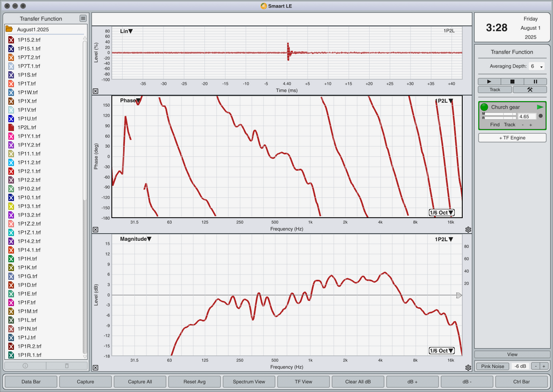Click the 1P1S.trf trace icon
This screenshot has width=553, height=392.
tap(11, 75)
